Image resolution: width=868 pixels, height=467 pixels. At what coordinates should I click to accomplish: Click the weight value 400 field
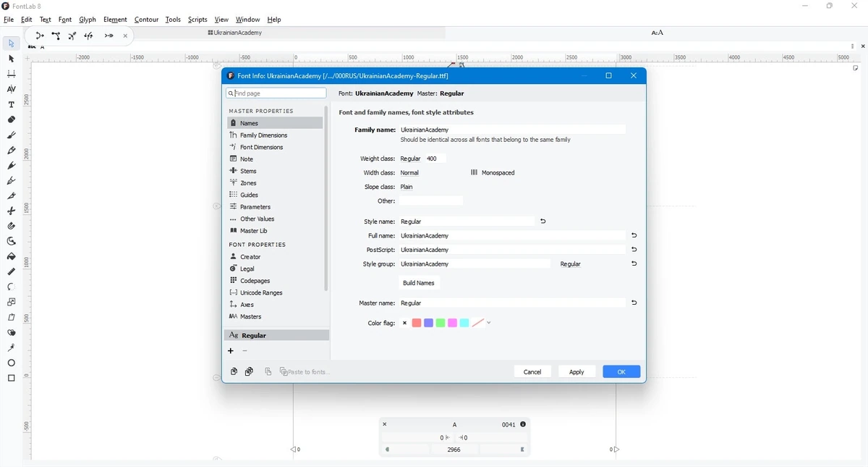tap(435, 159)
